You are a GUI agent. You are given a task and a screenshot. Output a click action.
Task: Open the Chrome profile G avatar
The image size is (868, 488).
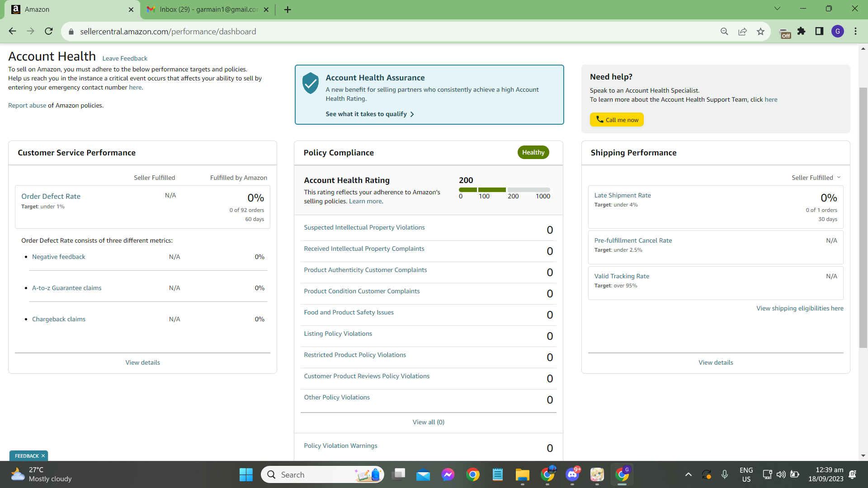pos(838,31)
